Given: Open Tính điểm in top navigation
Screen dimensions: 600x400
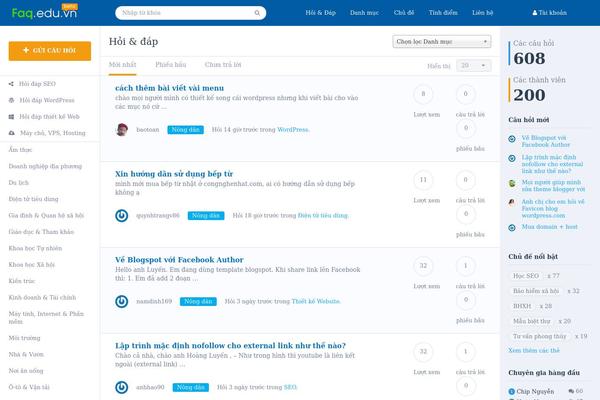Looking at the screenshot, I should [443, 13].
